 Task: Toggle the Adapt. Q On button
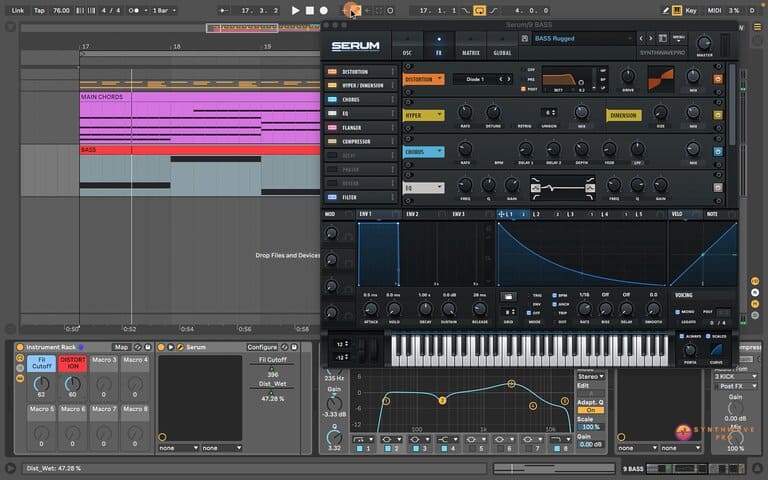590,410
